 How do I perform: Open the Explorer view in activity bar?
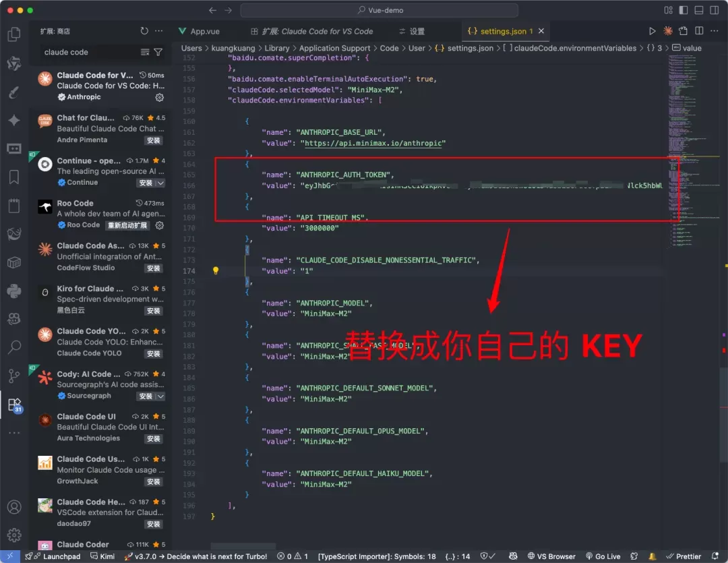pyautogui.click(x=14, y=34)
